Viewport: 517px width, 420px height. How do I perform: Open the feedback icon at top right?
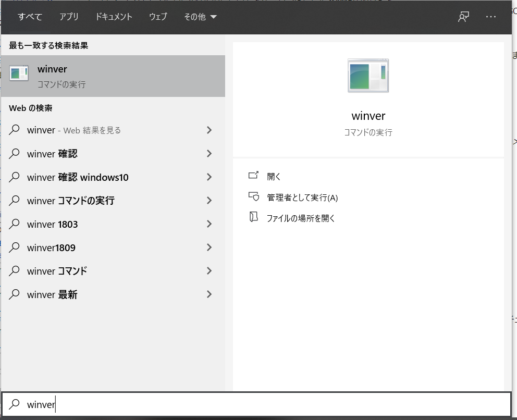463,17
